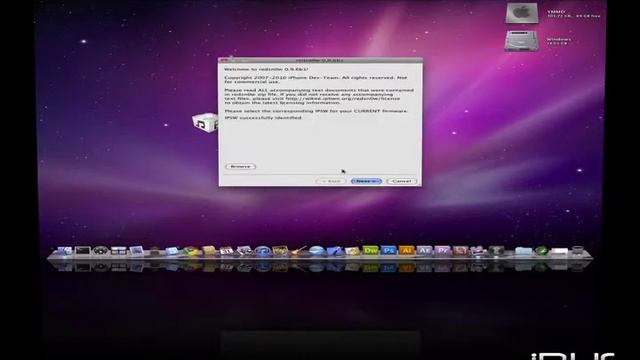Click the 'IPSW successfully identified' status text

263,118
